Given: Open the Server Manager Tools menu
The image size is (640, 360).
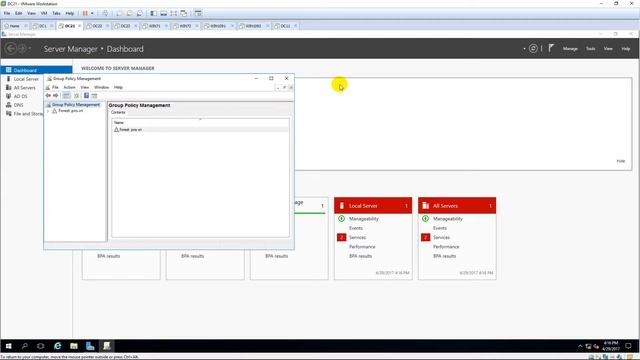Looking at the screenshot, I should click(591, 49).
